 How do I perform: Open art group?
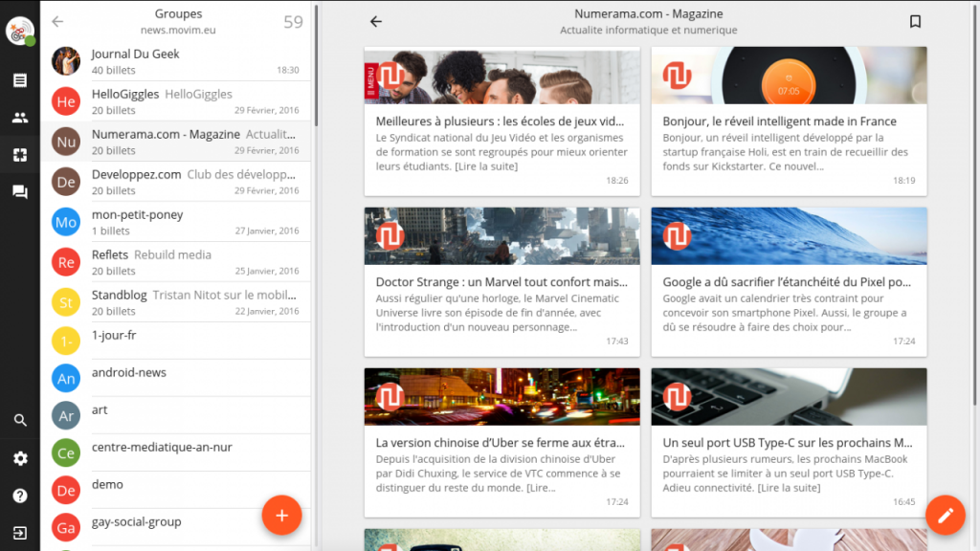[x=176, y=415]
